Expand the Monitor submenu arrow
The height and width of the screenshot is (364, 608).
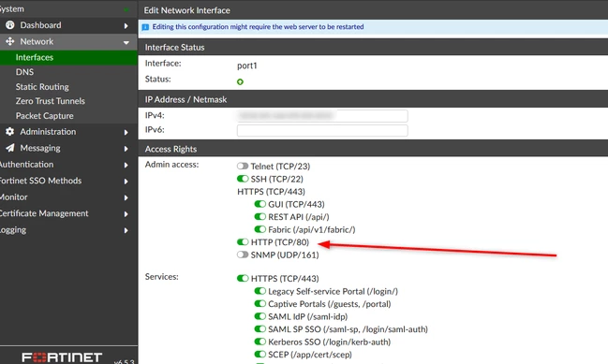(126, 197)
